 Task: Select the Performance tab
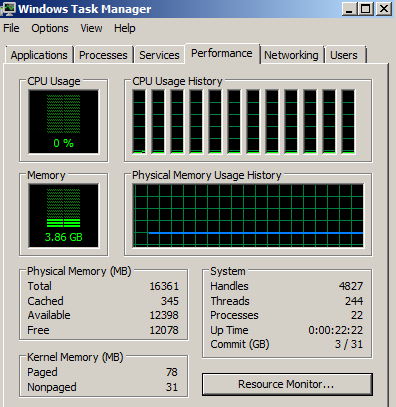click(222, 53)
